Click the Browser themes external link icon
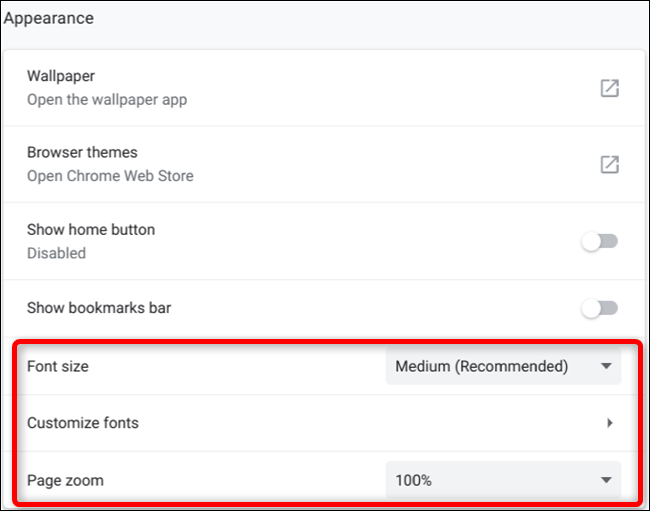This screenshot has height=511, width=650. (x=609, y=165)
